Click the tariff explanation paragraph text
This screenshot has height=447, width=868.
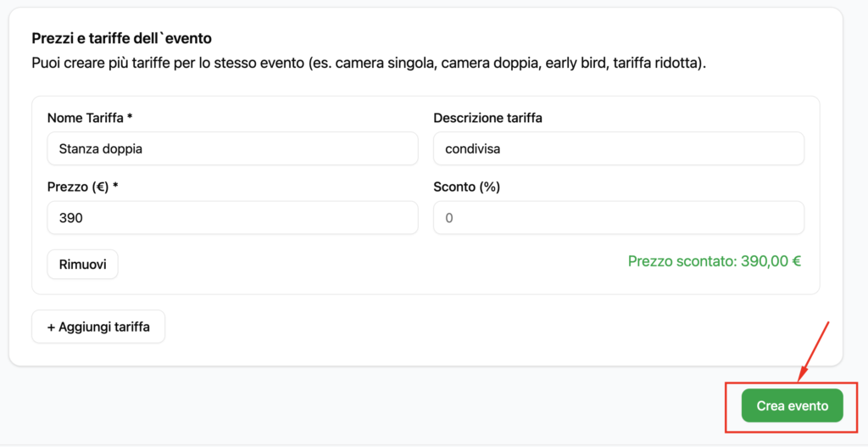(369, 64)
